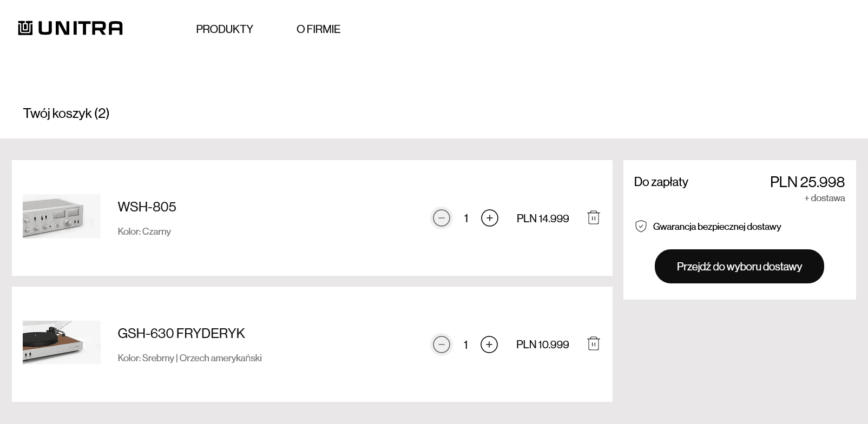Delete WSH-805 using its trash icon
Viewport: 868px width, 424px height.
594,217
